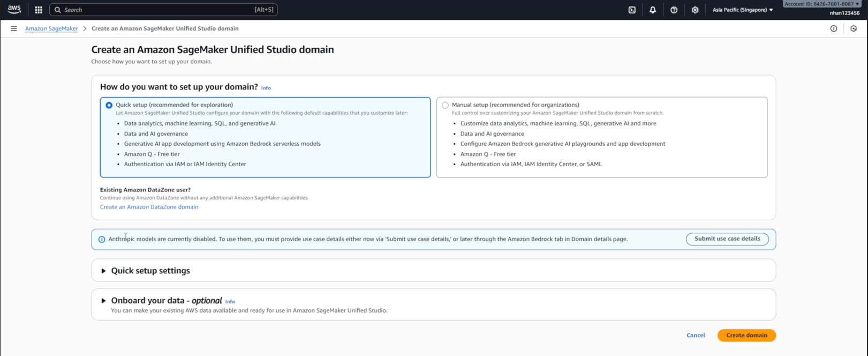This screenshot has width=868, height=356.
Task: Open the AWS home logo
Action: tap(14, 10)
